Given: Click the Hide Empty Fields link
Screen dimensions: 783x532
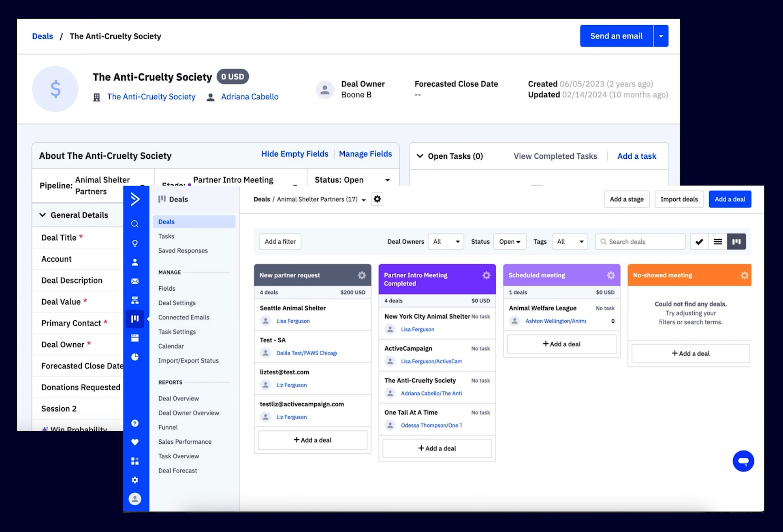Looking at the screenshot, I should [294, 154].
